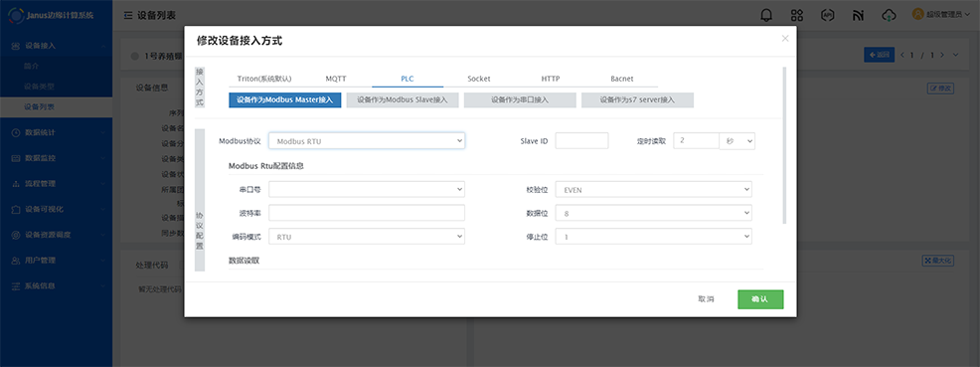Select device as Modbus Master access option
The image size is (980, 367).
coord(285,100)
